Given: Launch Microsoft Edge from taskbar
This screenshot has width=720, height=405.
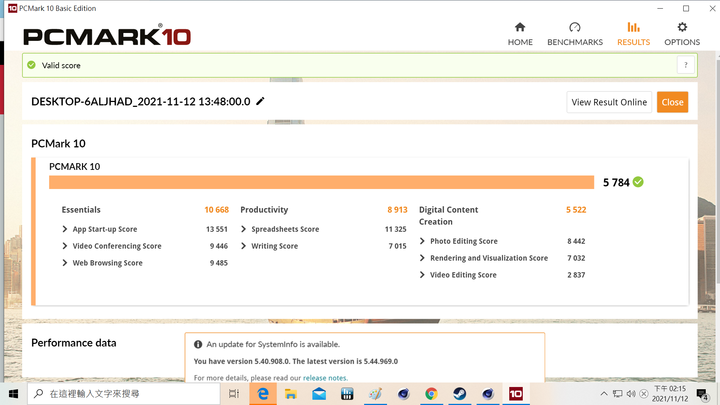Looking at the screenshot, I should [x=263, y=394].
